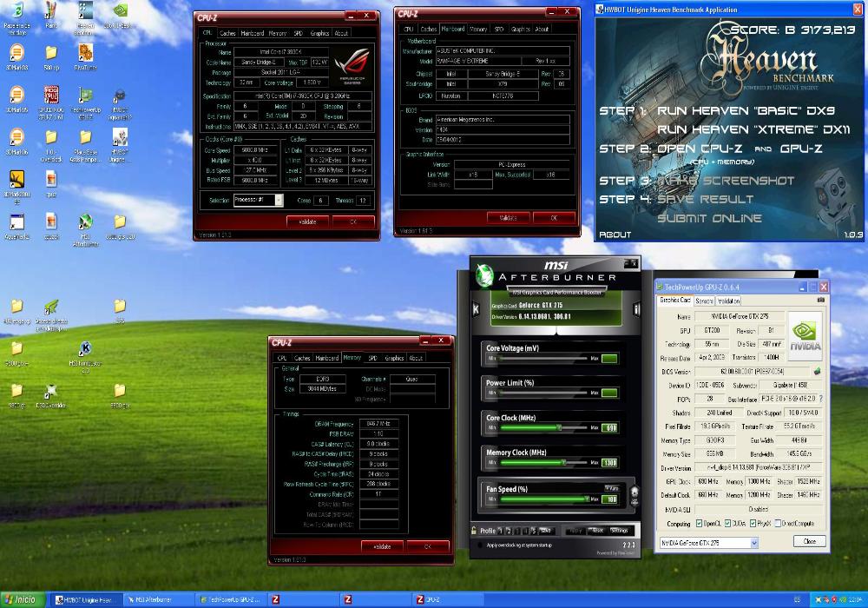Toggle the DirectCompute checkbox in GPU-Z
Screen dimensions: 868x608
click(x=779, y=523)
